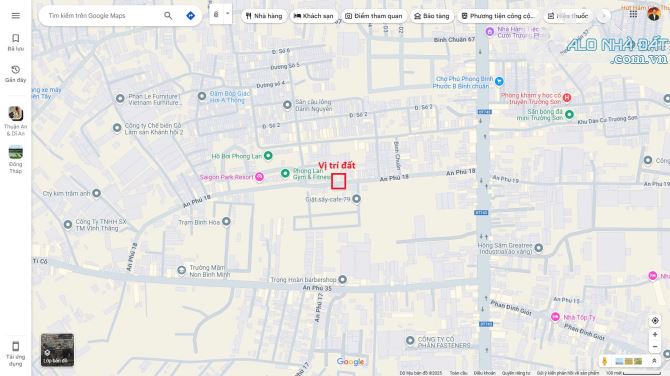
Task: Zoom in with the plus button
Action: tap(655, 335)
